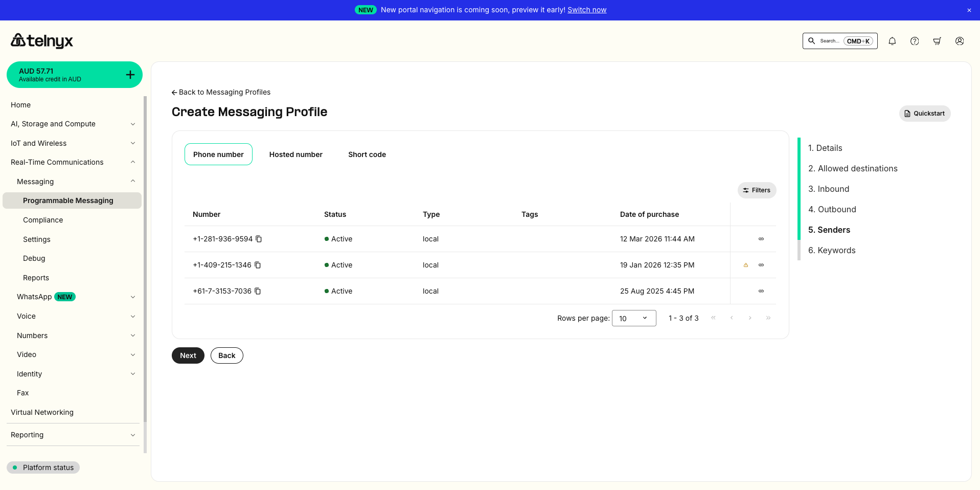Open the user account icon

tap(960, 41)
